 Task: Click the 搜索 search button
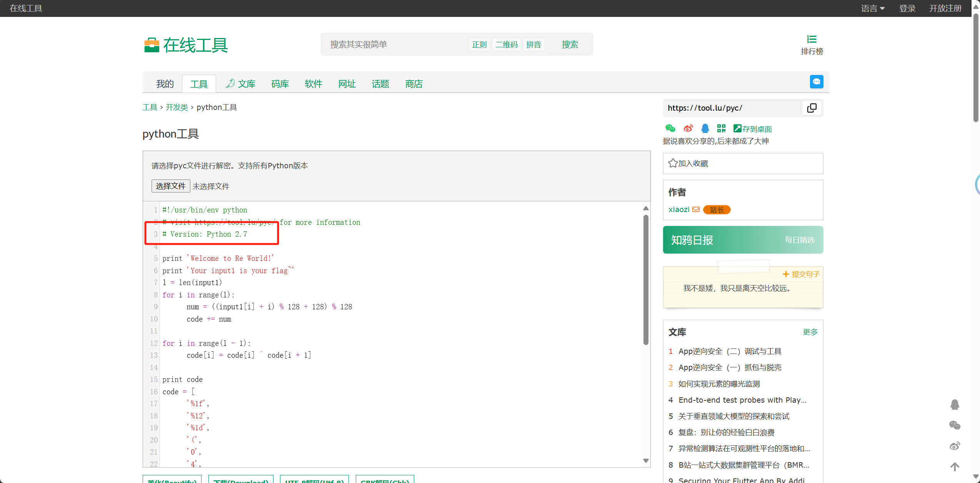click(x=570, y=45)
